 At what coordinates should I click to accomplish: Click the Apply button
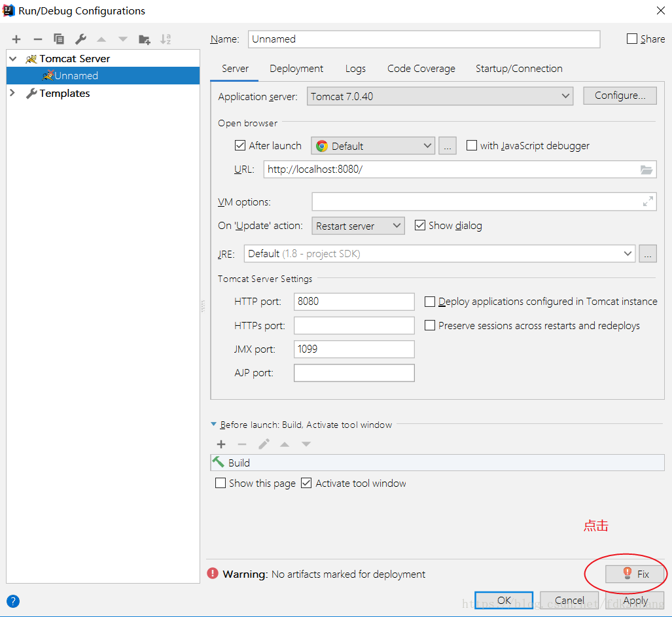click(x=635, y=600)
